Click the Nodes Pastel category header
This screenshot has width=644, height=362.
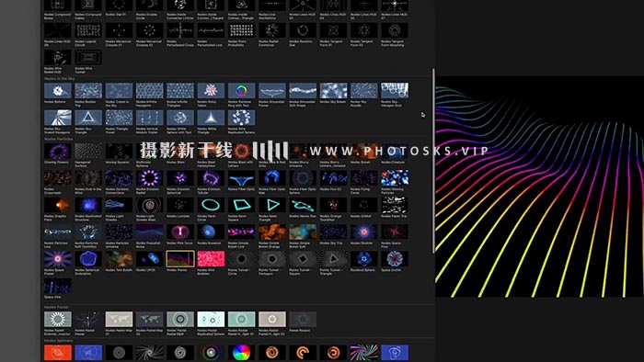coord(56,307)
